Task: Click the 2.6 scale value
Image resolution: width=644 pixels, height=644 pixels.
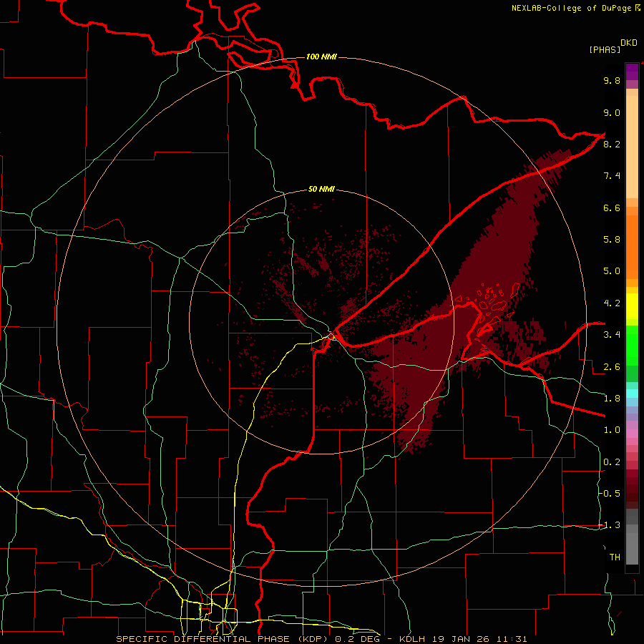Action: 612,367
